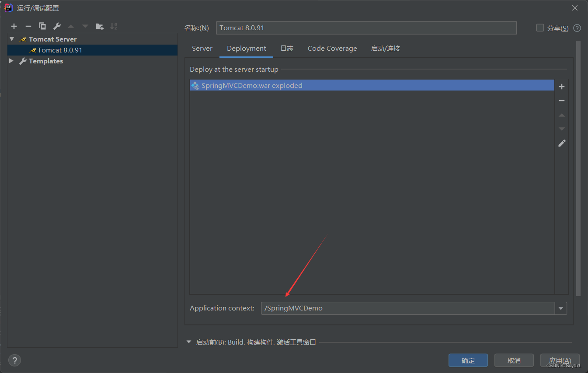Edit deployment artifact with pencil icon
The image size is (588, 373).
tap(562, 143)
